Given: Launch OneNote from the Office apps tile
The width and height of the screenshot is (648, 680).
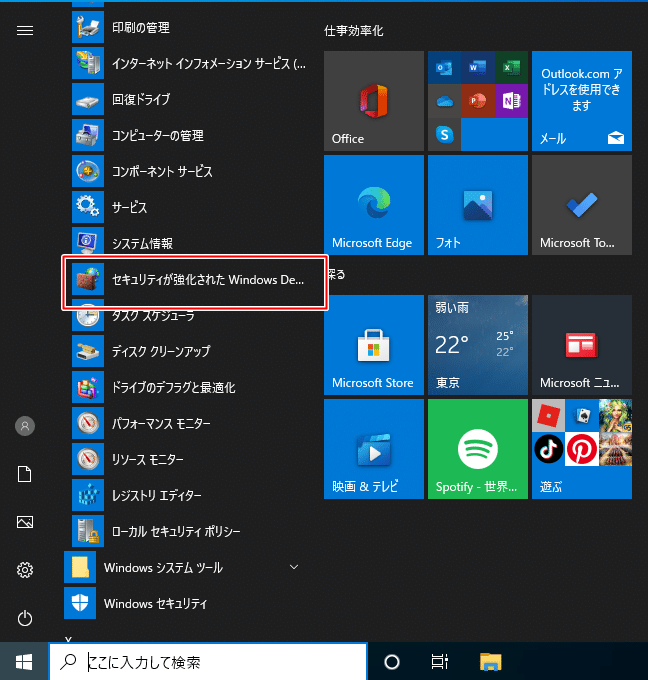Looking at the screenshot, I should 511,101.
